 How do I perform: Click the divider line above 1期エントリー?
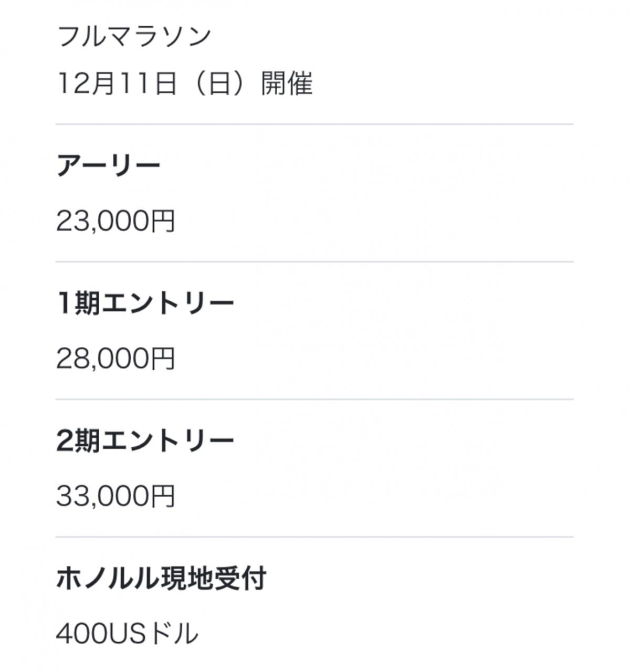pos(314,261)
